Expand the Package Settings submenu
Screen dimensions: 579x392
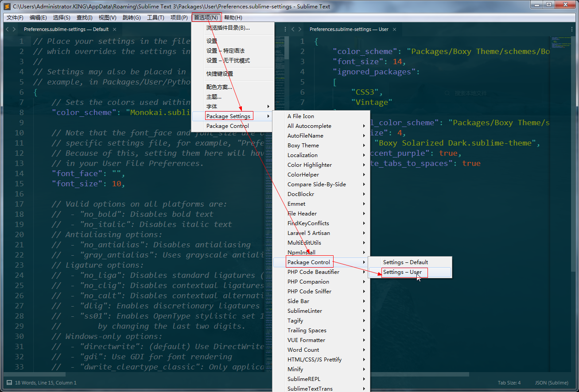[233, 116]
